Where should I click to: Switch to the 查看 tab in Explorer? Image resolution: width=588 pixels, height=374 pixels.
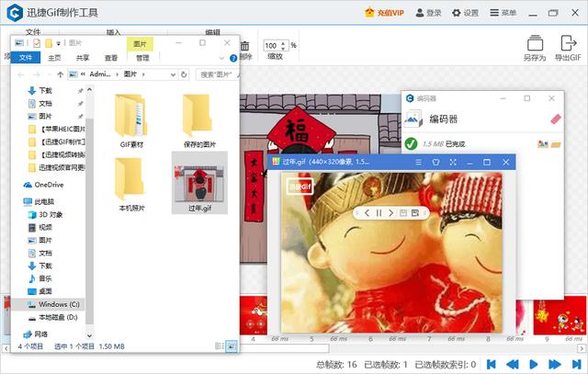110,58
